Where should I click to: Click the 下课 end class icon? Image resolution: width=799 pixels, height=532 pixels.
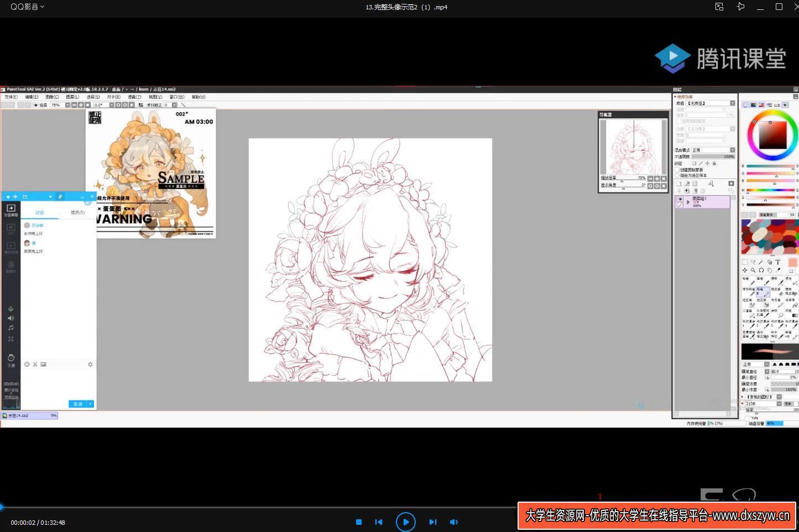point(11,360)
